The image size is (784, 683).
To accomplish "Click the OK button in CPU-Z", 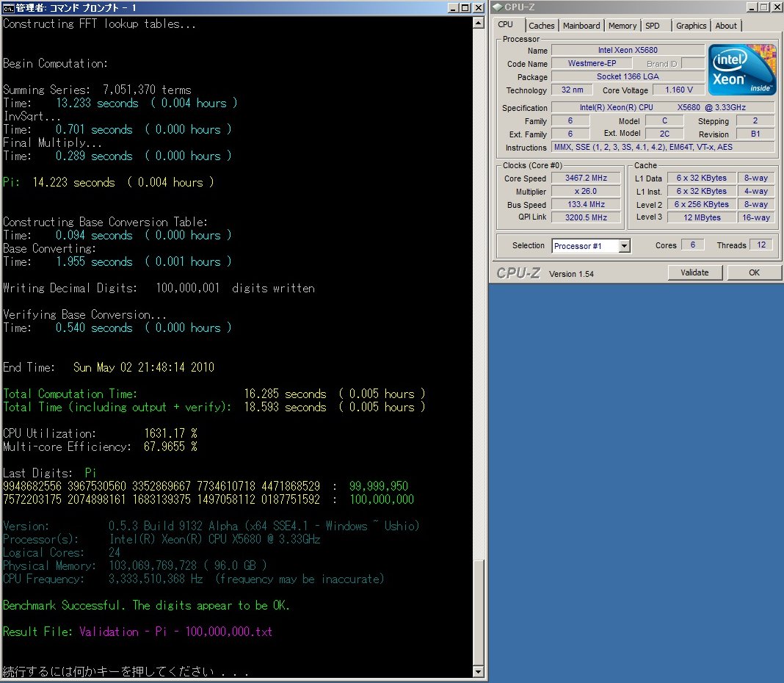I will [x=754, y=272].
